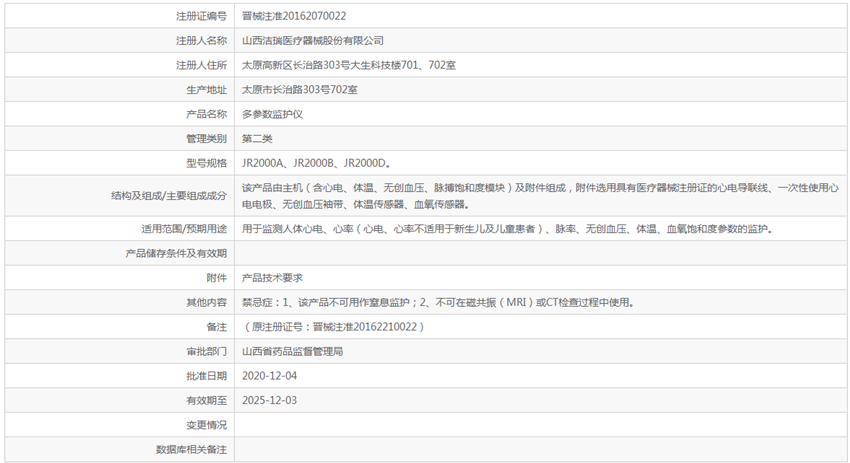
Task: Click the label 型号规格
Action: click(x=207, y=163)
